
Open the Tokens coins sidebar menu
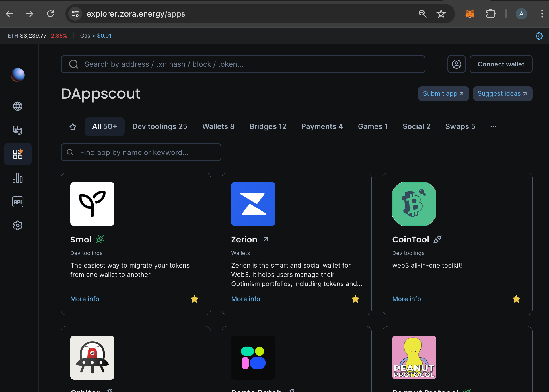pyautogui.click(x=18, y=130)
